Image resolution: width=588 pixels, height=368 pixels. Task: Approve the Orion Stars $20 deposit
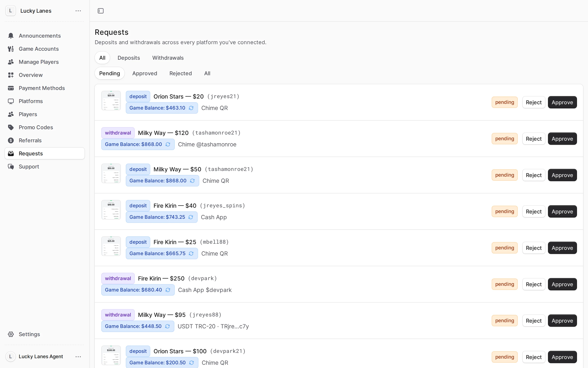click(562, 102)
